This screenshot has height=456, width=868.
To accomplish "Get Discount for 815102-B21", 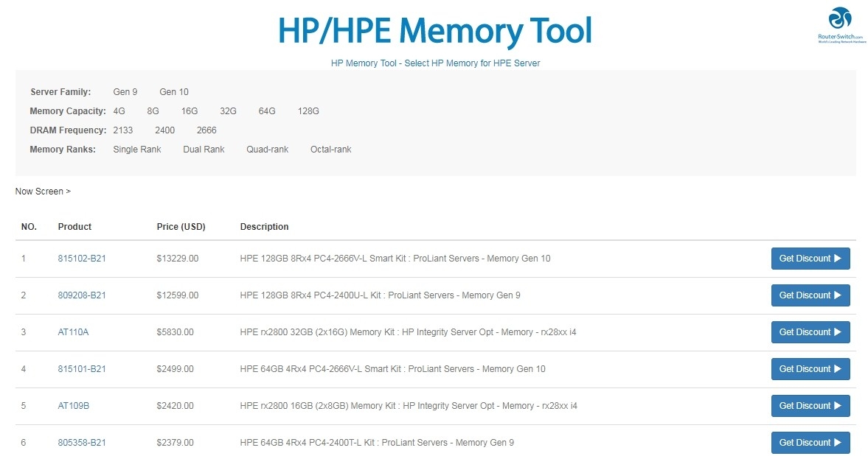I will click(x=810, y=259).
